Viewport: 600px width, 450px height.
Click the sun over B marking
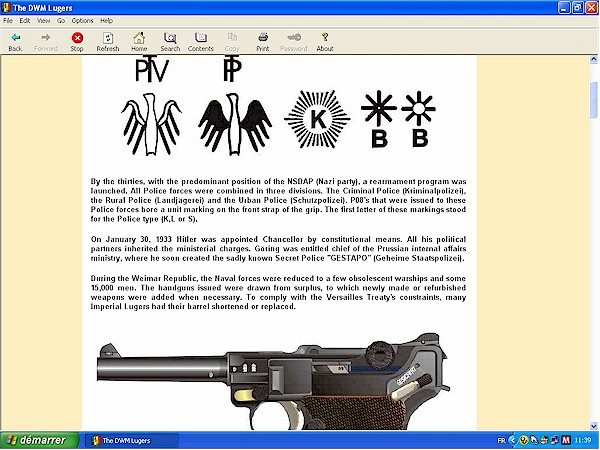419,119
